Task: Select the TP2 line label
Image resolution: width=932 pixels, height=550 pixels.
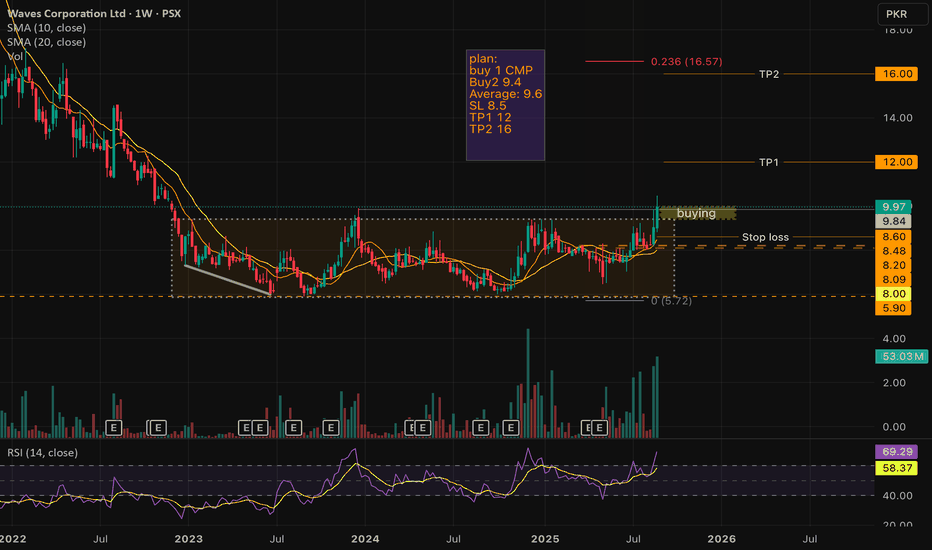Action: 769,74
